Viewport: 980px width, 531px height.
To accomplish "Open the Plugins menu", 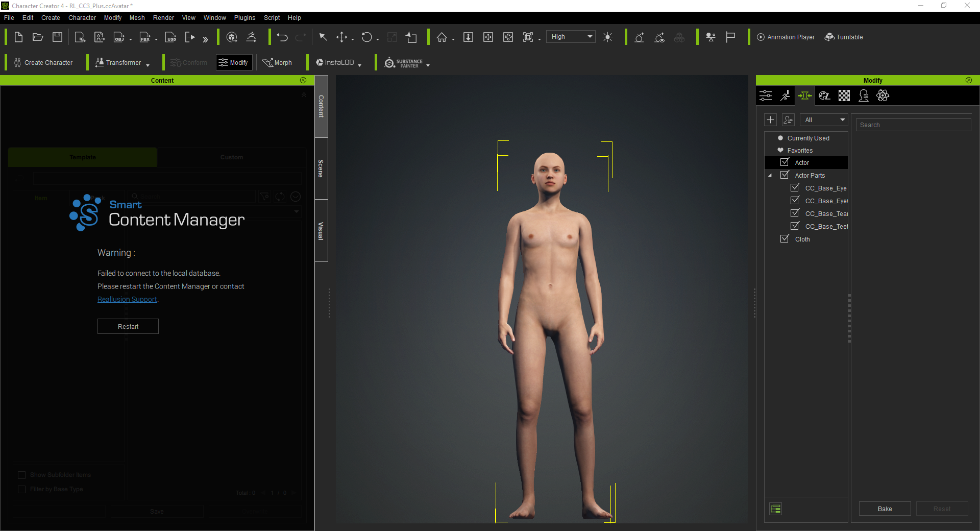I will click(245, 17).
